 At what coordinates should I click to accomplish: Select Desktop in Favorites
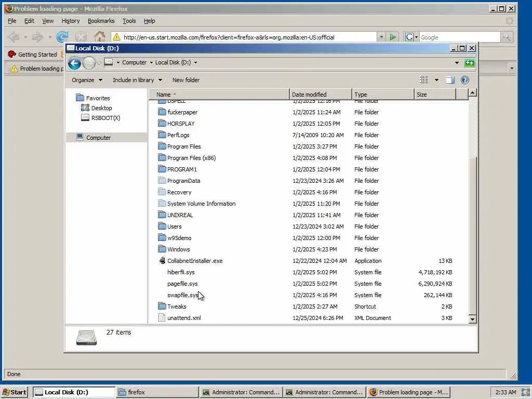click(96, 108)
